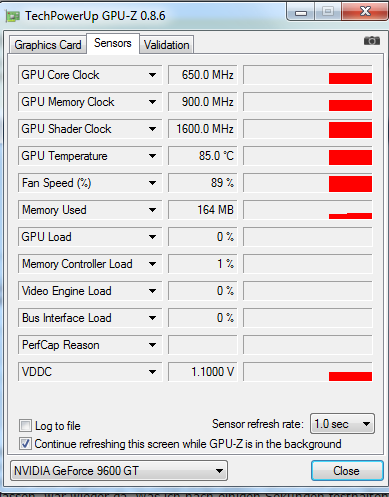Click the GPU-Z app icon in title bar
The width and height of the screenshot is (389, 497).
[13, 16]
